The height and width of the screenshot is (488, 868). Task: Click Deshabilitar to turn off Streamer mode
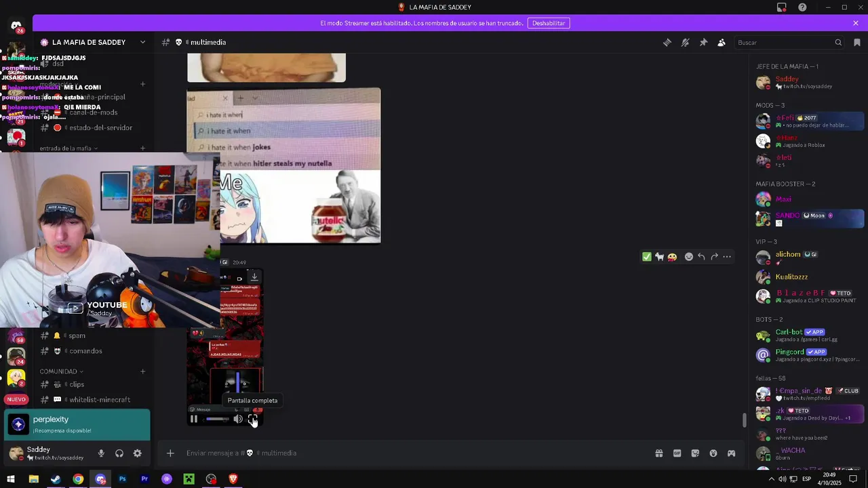(x=549, y=23)
